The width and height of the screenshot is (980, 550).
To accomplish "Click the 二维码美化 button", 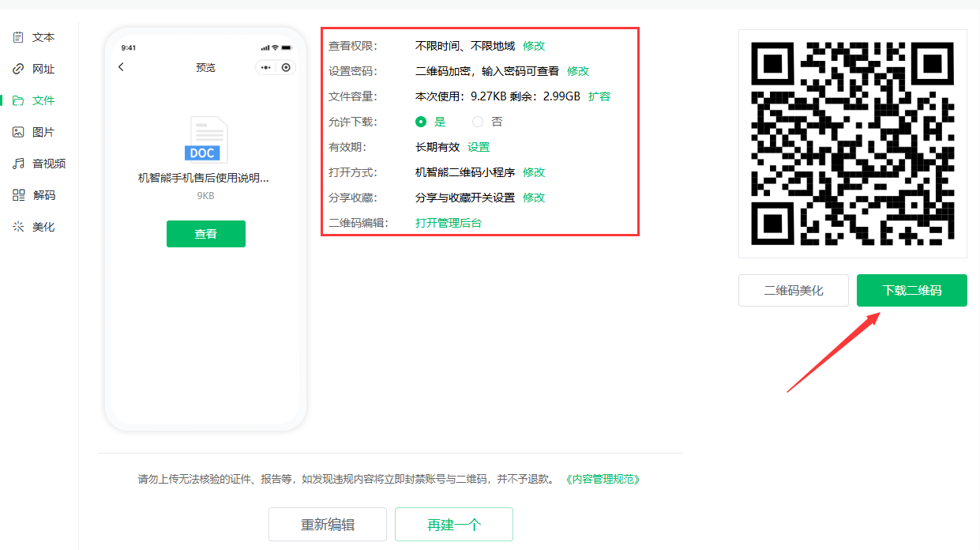I will [x=794, y=291].
